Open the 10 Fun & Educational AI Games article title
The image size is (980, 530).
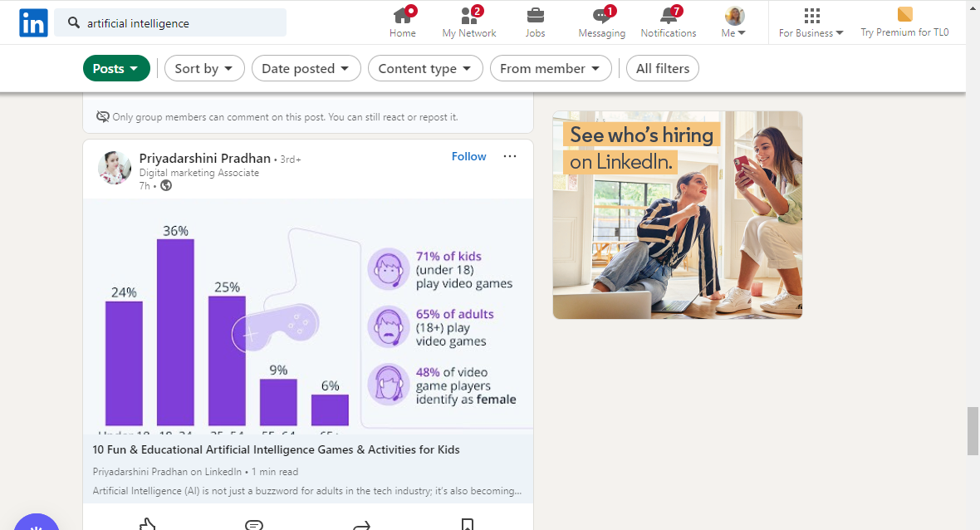coord(276,449)
